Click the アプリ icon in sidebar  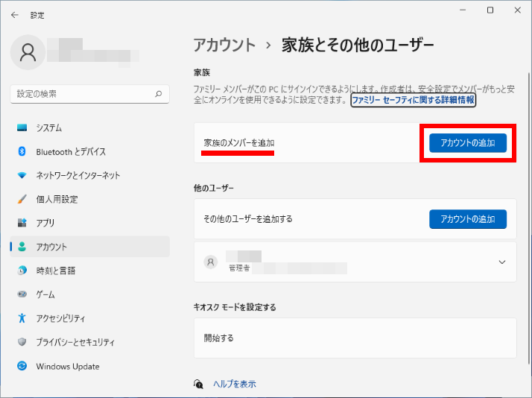click(22, 223)
